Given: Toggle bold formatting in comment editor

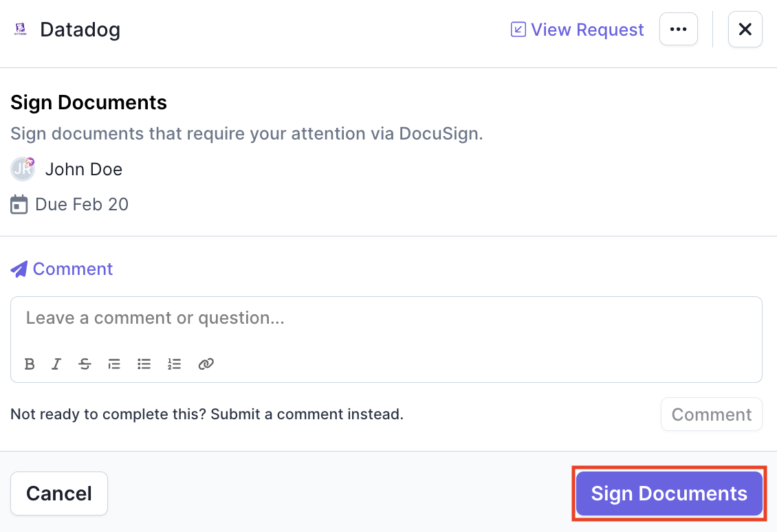Looking at the screenshot, I should [30, 364].
